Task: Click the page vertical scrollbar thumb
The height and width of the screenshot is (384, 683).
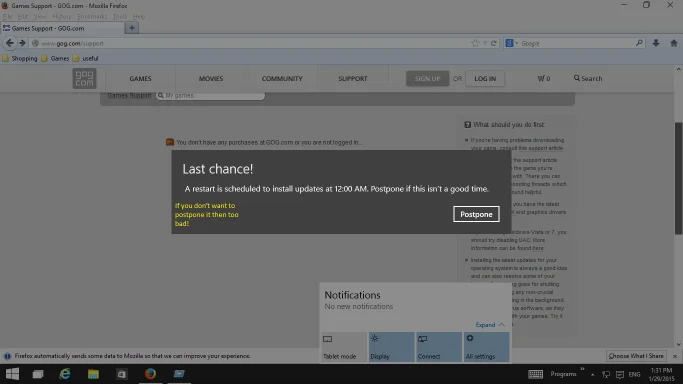Action: tap(679, 179)
